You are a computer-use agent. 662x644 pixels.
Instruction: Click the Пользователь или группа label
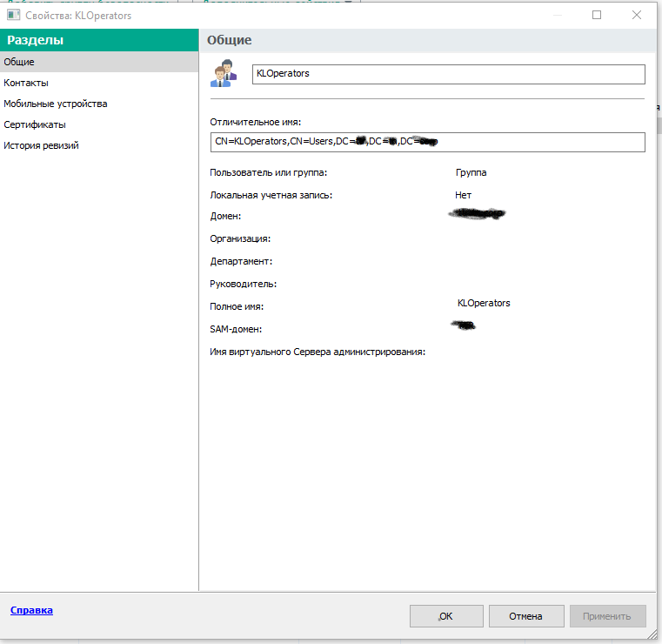[269, 172]
